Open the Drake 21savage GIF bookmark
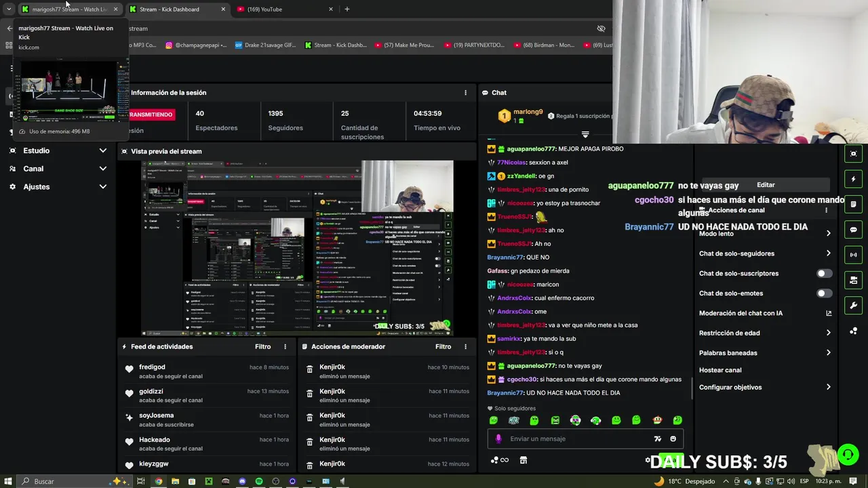Viewport: 868px width, 488px height. [266, 45]
